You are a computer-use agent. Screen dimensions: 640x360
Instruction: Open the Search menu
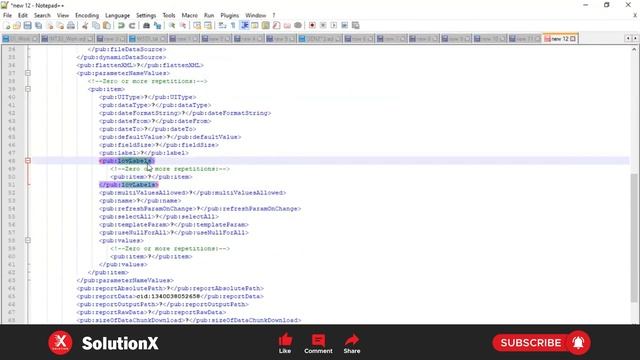42,16
